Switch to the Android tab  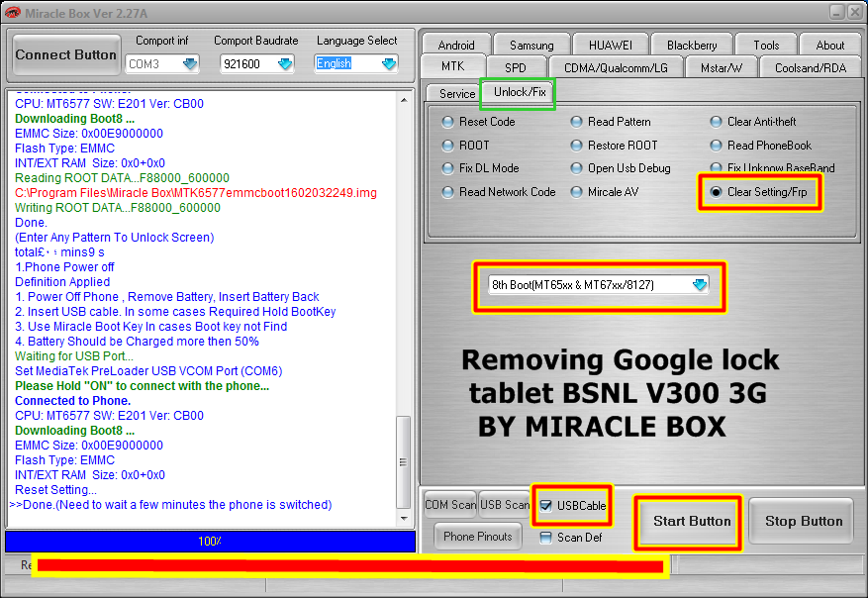[456, 45]
